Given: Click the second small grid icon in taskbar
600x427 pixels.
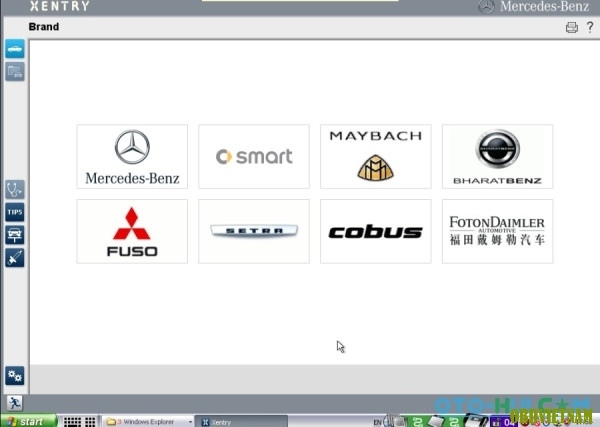Looking at the screenshot, I should point(90,422).
